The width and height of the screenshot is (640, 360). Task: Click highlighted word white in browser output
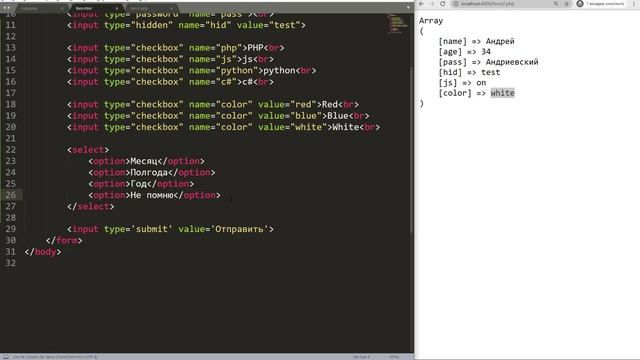click(502, 93)
